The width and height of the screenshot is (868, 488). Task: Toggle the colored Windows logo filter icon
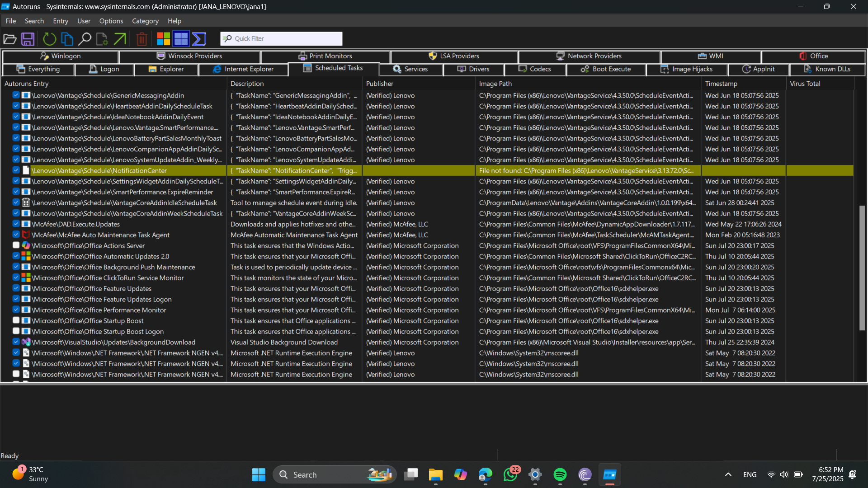pyautogui.click(x=163, y=39)
